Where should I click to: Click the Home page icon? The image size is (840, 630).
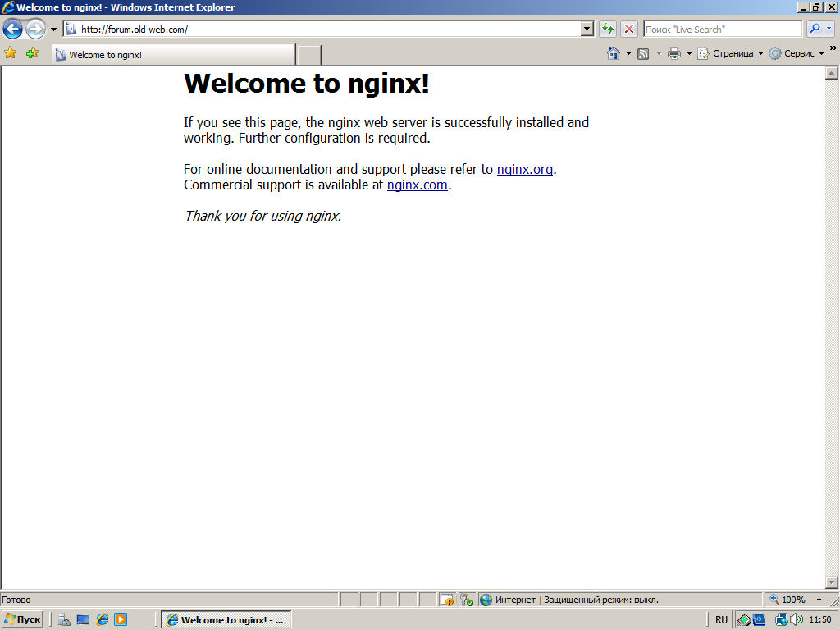click(x=613, y=53)
